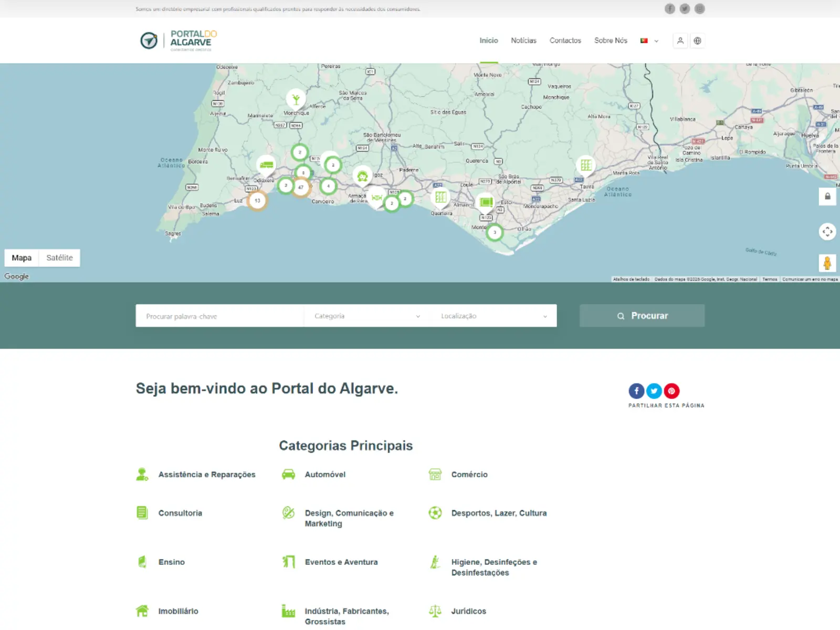840x630 pixels.
Task: Switch map to Satélite view
Action: [59, 258]
